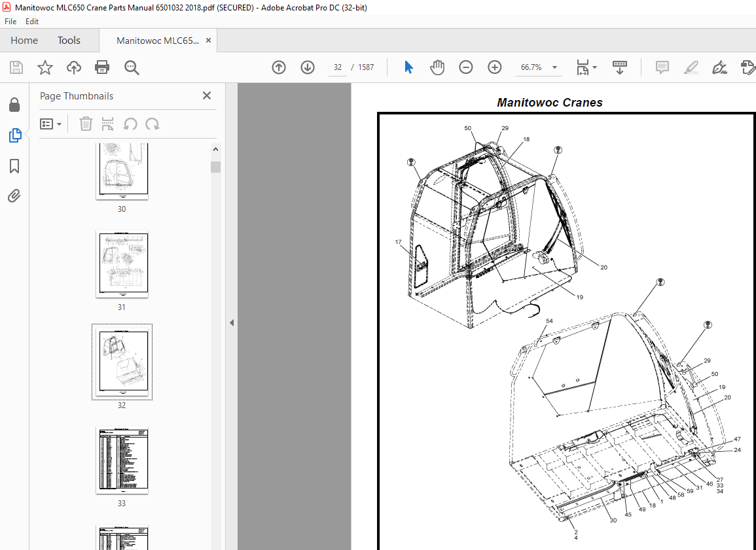Select the page 32 thumbnail
756x550 pixels.
[x=122, y=362]
